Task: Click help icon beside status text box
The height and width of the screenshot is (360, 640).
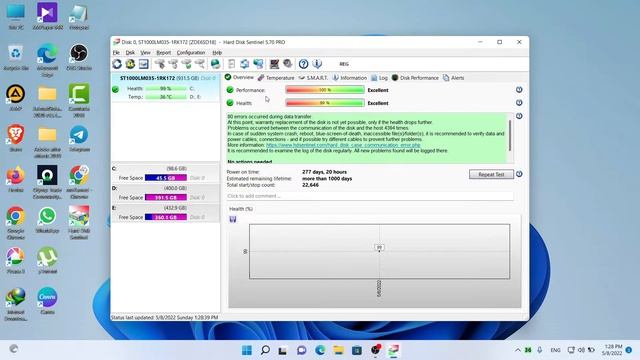Action: pos(519,116)
